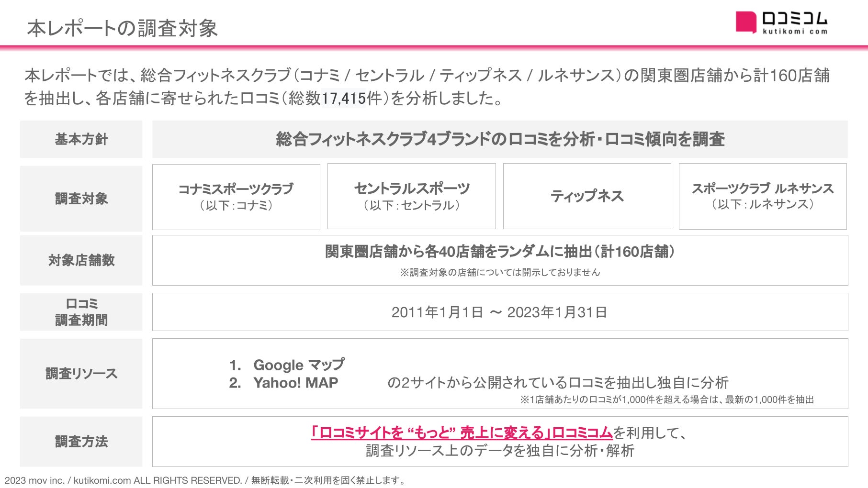Click the total review count 17,415件

352,98
